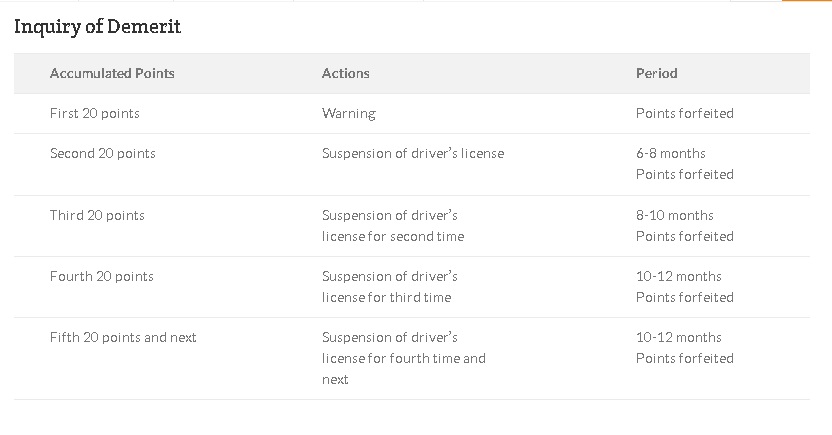Click license for third time text
This screenshot has width=832, height=435.
[386, 297]
